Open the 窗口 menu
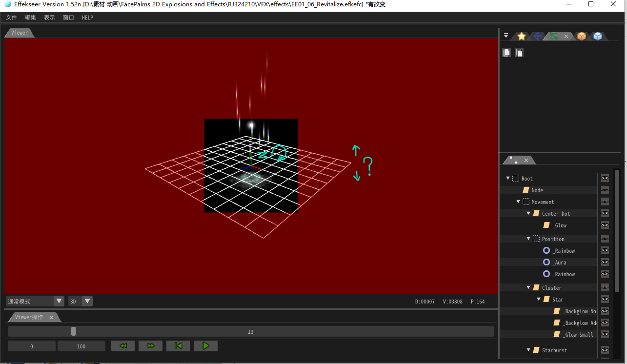 (x=68, y=18)
